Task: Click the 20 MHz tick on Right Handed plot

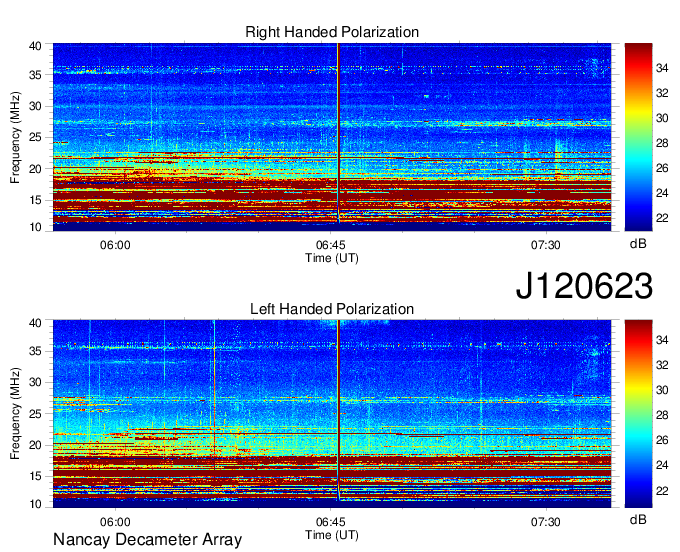Action: [35, 169]
